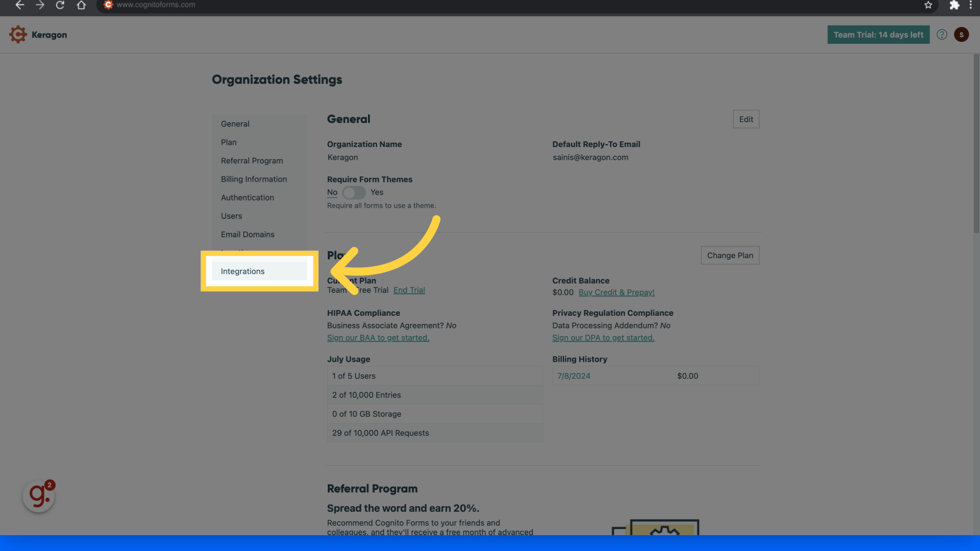
Task: Click Sign our BAA to get started
Action: click(378, 338)
